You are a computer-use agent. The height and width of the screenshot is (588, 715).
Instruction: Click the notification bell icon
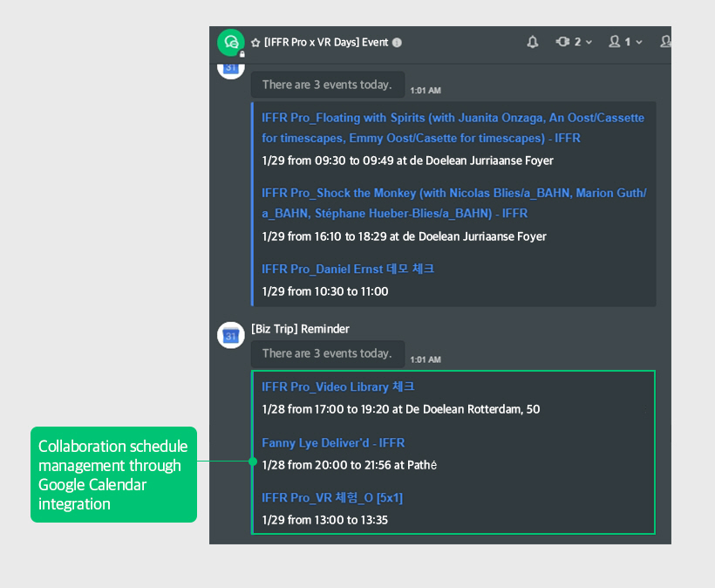point(532,42)
